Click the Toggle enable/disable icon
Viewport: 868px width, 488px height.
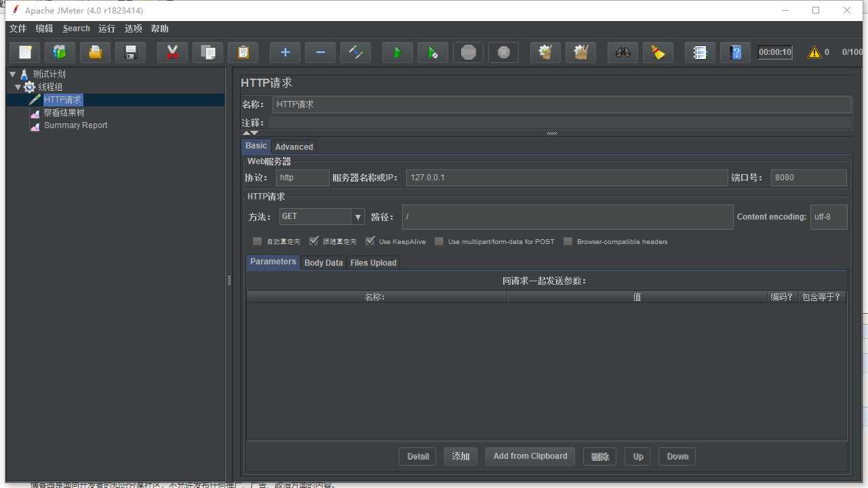point(355,52)
